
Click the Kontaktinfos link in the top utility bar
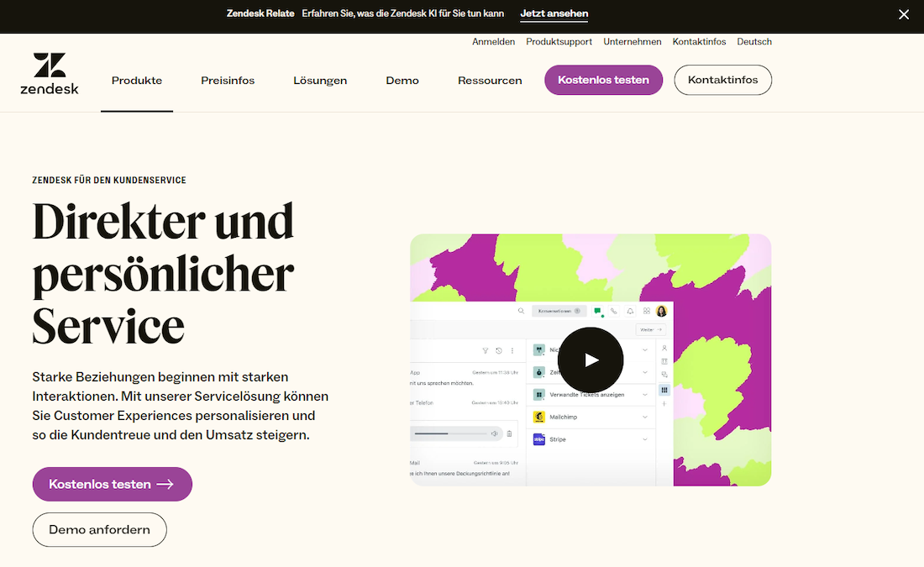(699, 42)
